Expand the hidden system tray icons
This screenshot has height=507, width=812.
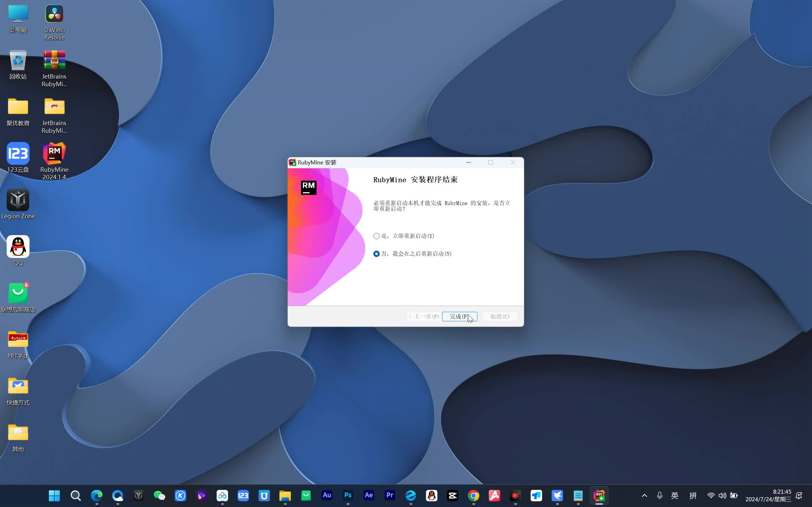tap(644, 495)
